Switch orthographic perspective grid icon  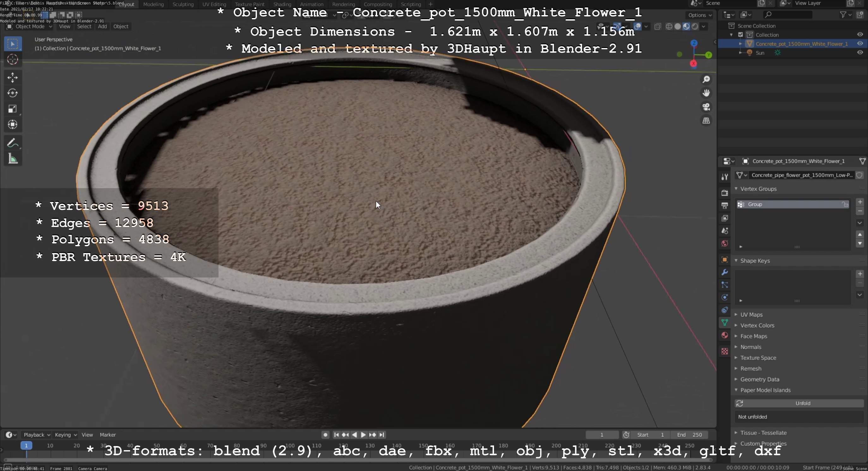tap(706, 121)
